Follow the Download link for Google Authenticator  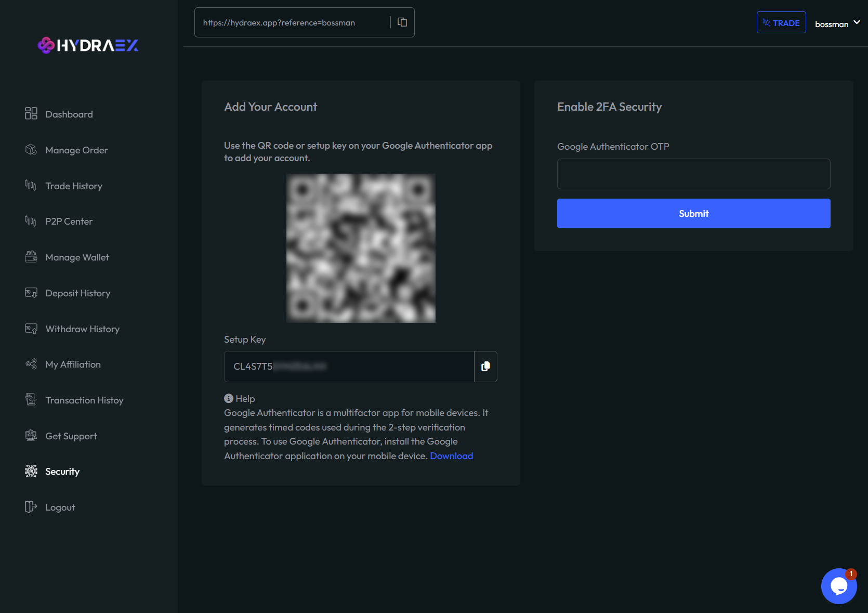pyautogui.click(x=451, y=455)
